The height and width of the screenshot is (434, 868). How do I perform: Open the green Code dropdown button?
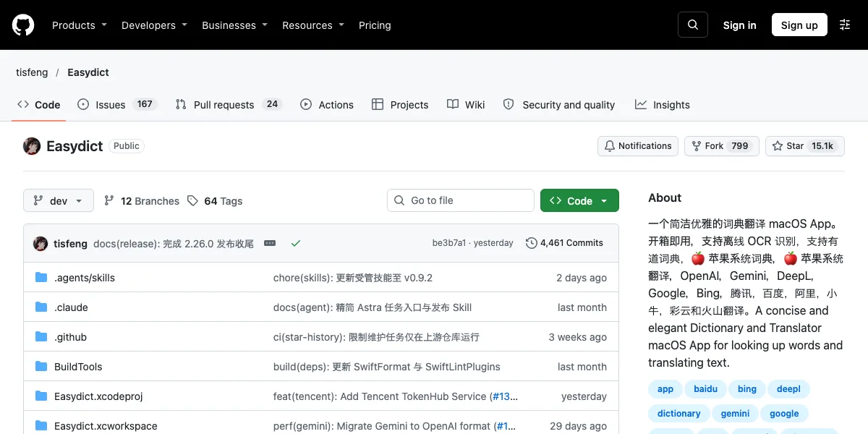(x=579, y=200)
